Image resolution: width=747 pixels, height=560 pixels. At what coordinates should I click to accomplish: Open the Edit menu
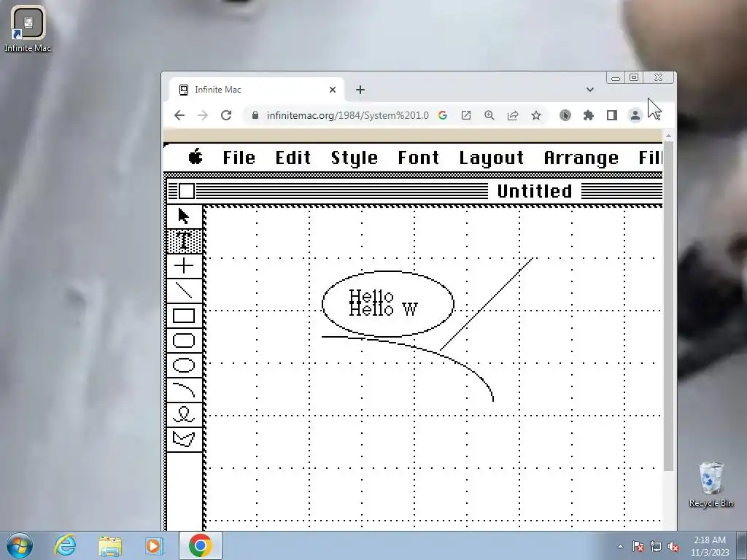tap(293, 157)
